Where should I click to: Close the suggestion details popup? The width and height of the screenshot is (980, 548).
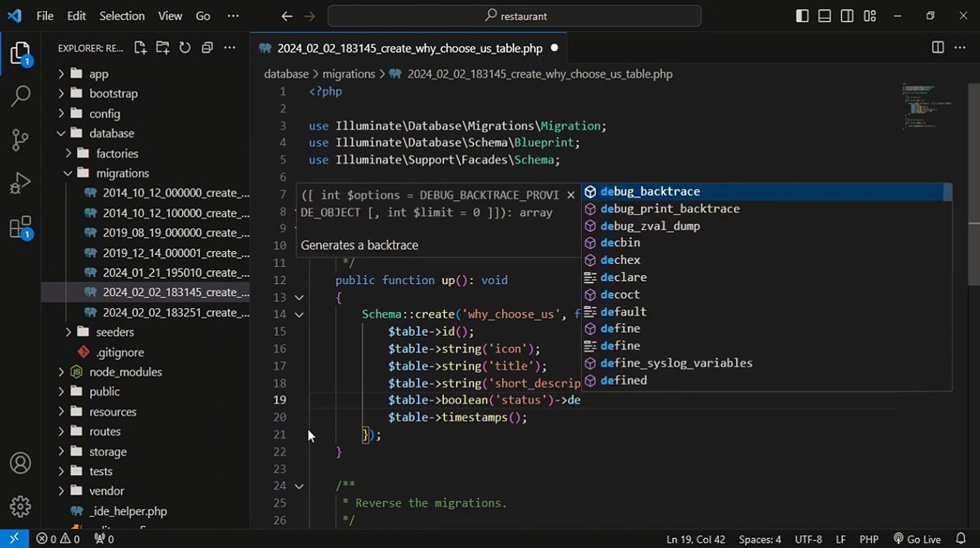570,195
